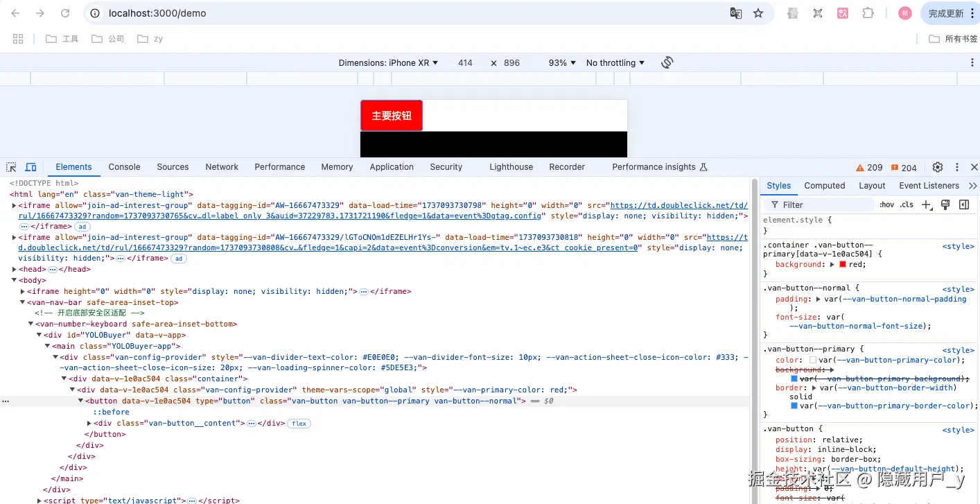Activate the inspect element picker

tap(12, 167)
